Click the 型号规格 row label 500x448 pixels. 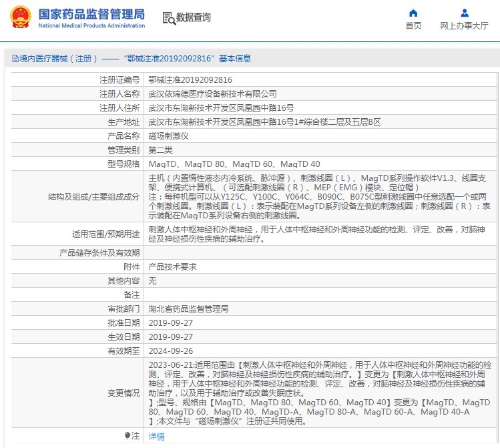pos(123,164)
